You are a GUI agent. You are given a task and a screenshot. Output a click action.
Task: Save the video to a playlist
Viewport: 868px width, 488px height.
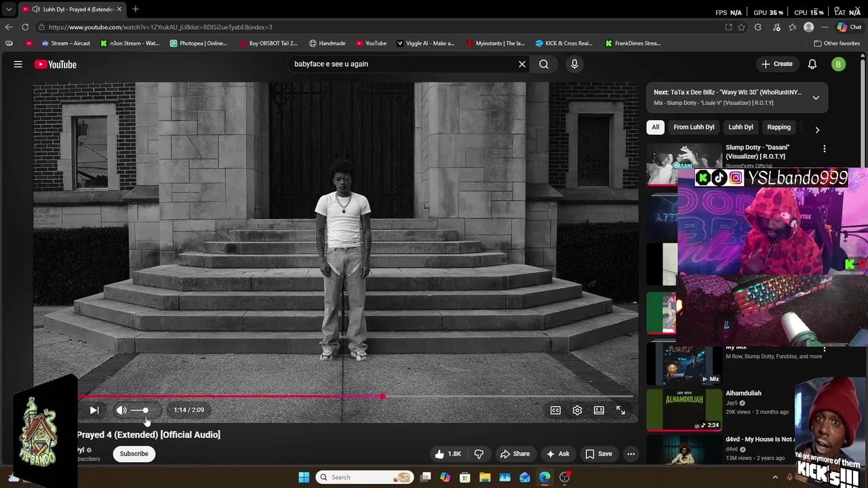599,454
